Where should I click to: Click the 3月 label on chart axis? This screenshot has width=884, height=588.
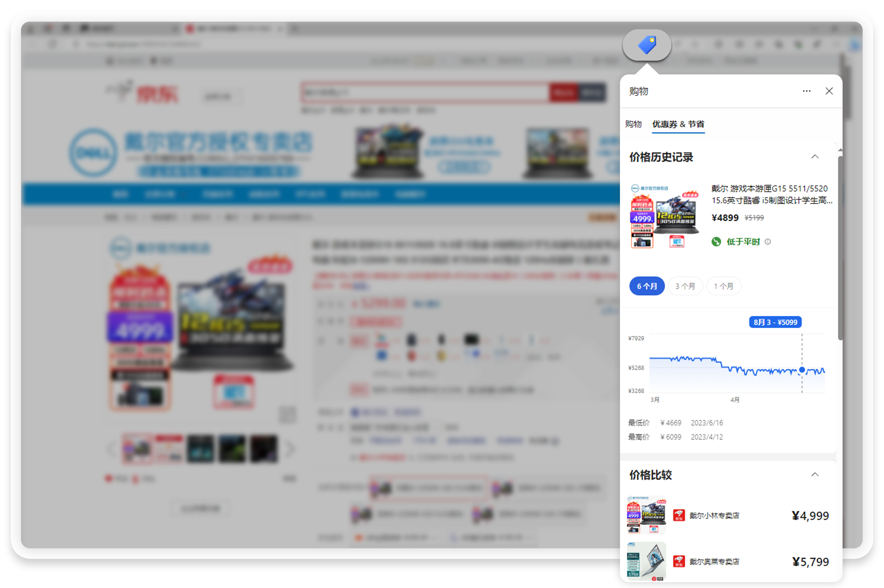point(655,400)
